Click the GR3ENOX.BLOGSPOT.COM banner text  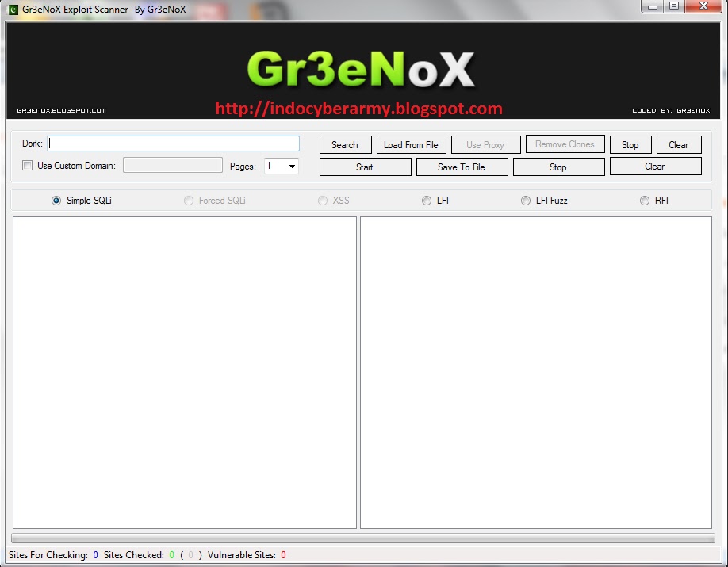point(61,110)
